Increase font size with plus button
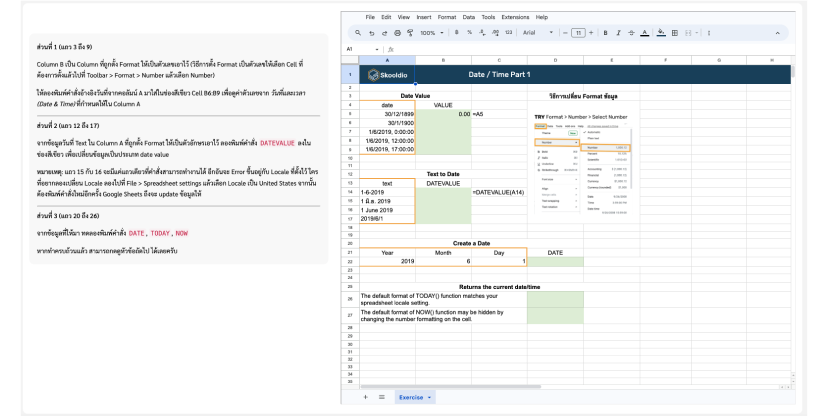This screenshot has width=827, height=416. [x=591, y=33]
